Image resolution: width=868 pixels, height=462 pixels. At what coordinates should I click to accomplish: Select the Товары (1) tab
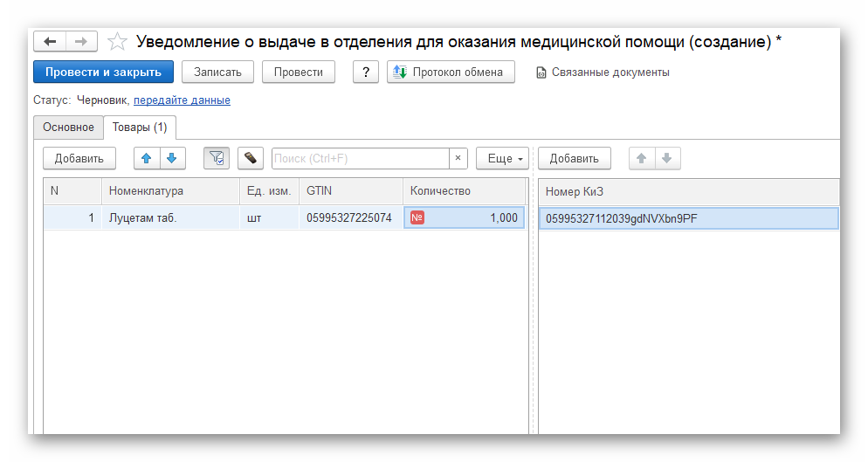click(x=140, y=128)
